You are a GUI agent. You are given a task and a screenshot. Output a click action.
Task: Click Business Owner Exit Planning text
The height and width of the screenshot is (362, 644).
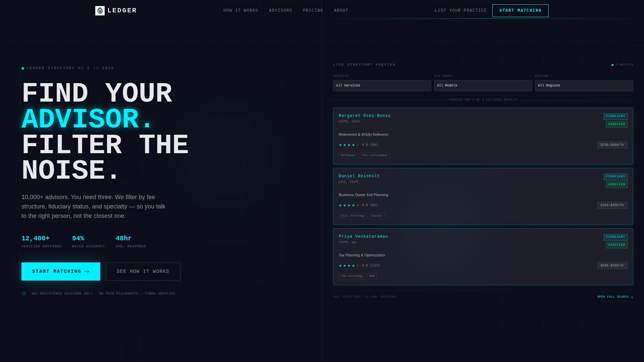(363, 195)
